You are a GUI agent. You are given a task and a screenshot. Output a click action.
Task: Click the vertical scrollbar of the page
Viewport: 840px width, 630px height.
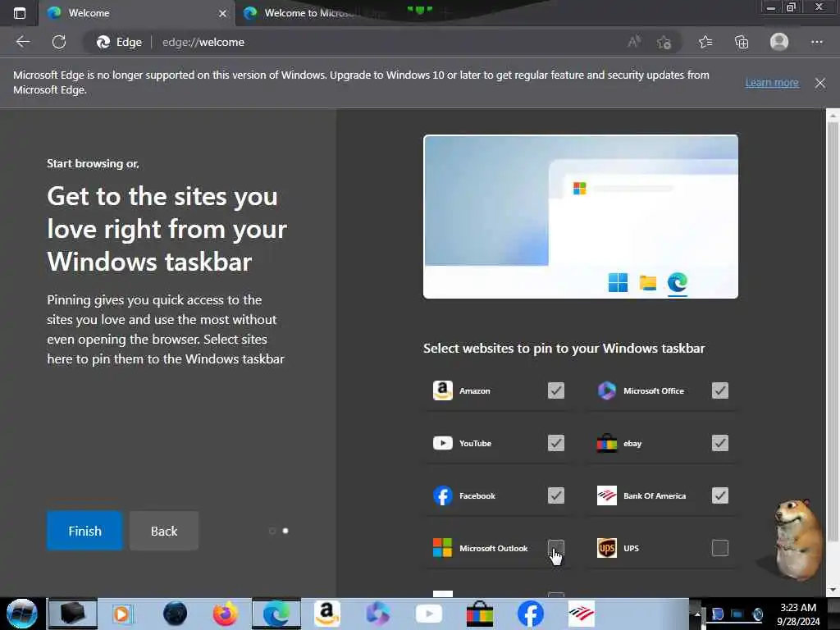pyautogui.click(x=833, y=332)
